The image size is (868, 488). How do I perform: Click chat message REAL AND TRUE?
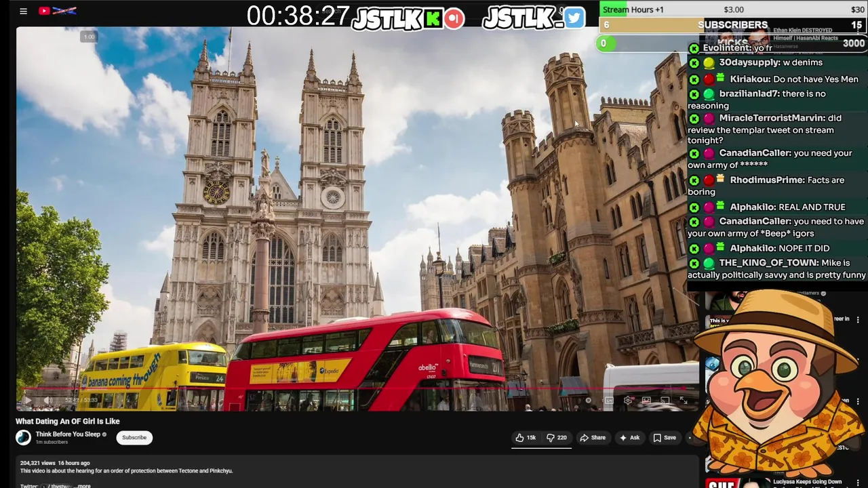point(812,207)
